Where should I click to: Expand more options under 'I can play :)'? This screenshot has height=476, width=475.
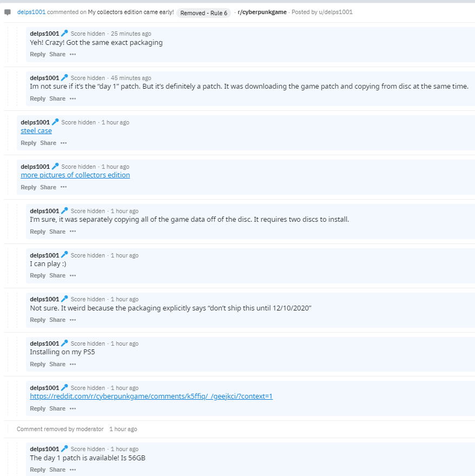(73, 276)
